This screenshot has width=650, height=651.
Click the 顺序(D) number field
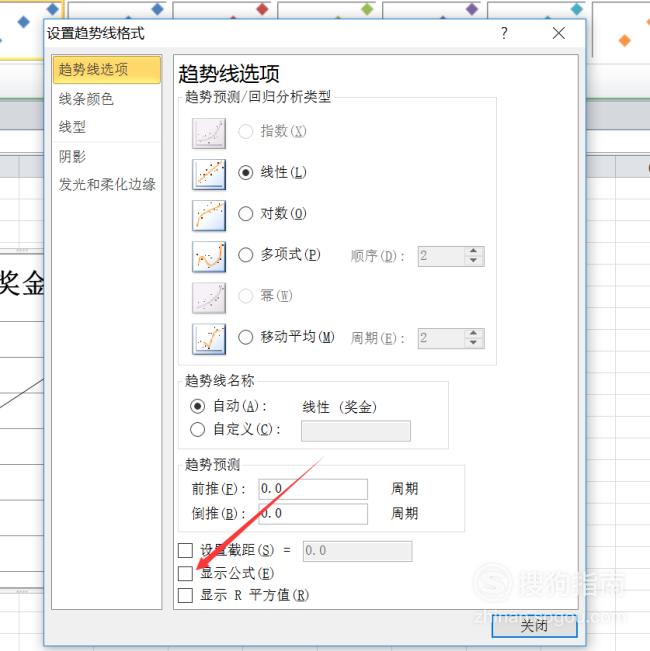[x=441, y=256]
